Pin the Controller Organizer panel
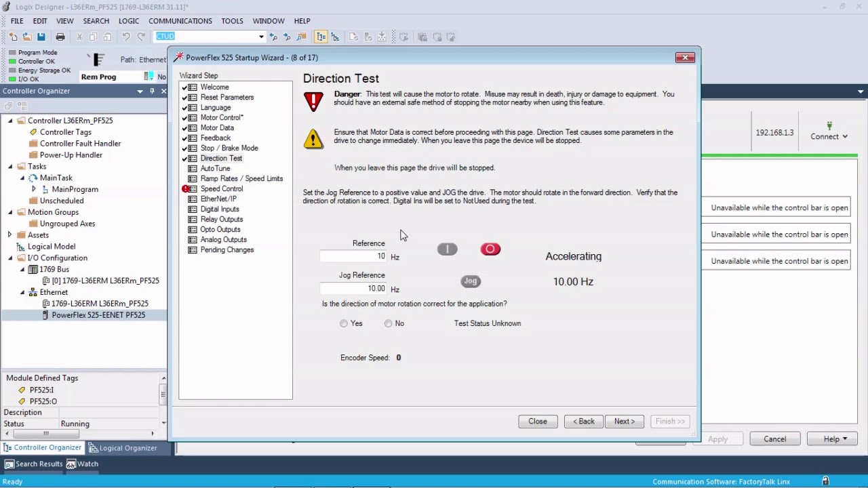The height and width of the screenshot is (488, 868). [x=152, y=91]
